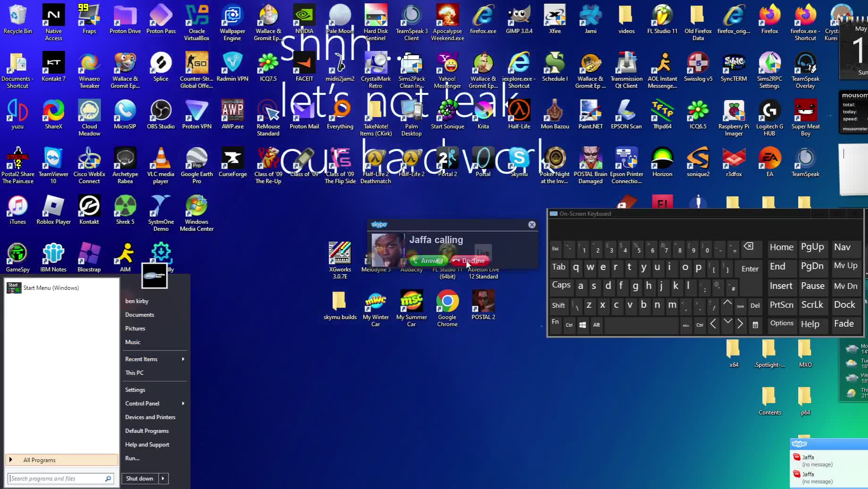Open the Recycle Bin desktop icon
The height and width of the screenshot is (489, 868).
click(x=17, y=19)
